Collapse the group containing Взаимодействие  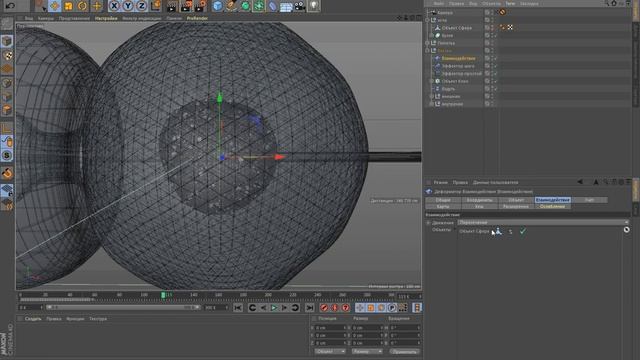(x=427, y=51)
